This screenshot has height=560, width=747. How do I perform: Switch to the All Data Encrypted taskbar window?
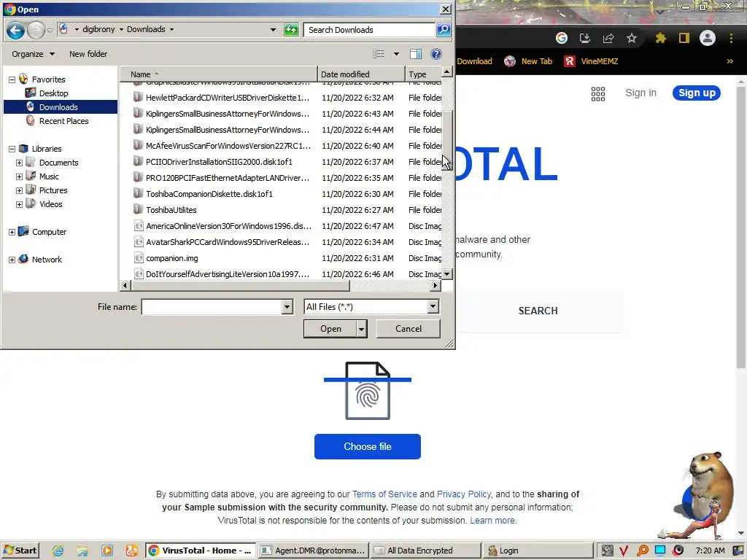[x=425, y=551]
